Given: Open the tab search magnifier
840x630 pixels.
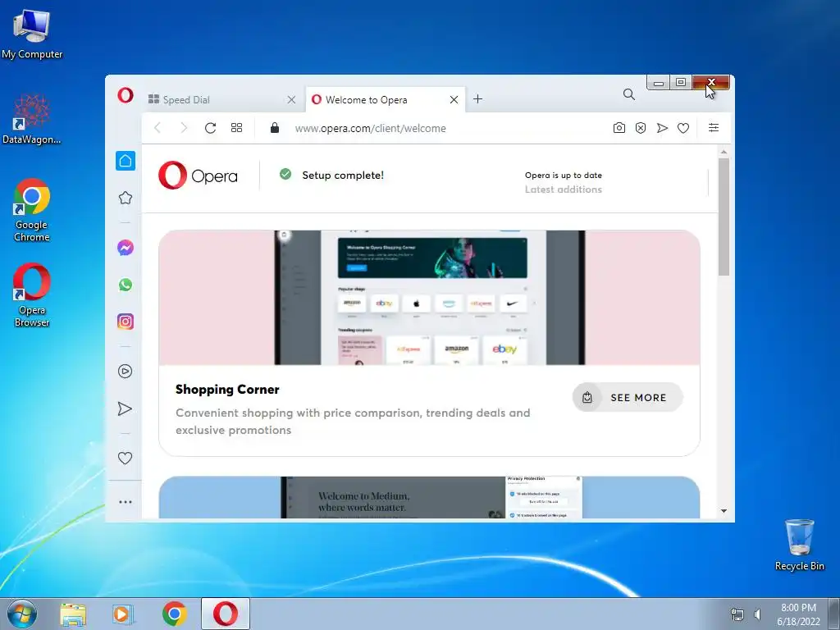Looking at the screenshot, I should coord(629,95).
